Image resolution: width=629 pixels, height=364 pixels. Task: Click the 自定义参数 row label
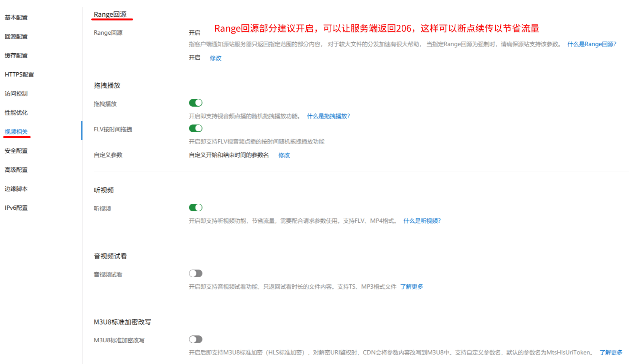click(108, 155)
